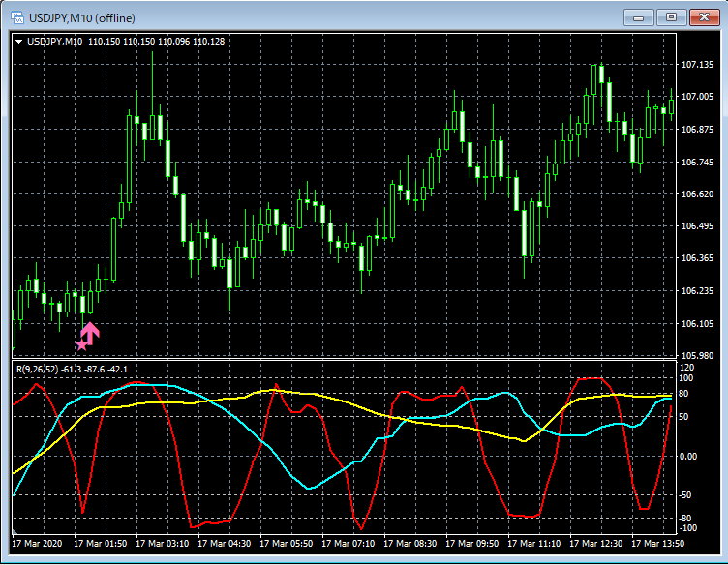The image size is (728, 565).
Task: Click indicator scale level 120
Action: pyautogui.click(x=686, y=368)
